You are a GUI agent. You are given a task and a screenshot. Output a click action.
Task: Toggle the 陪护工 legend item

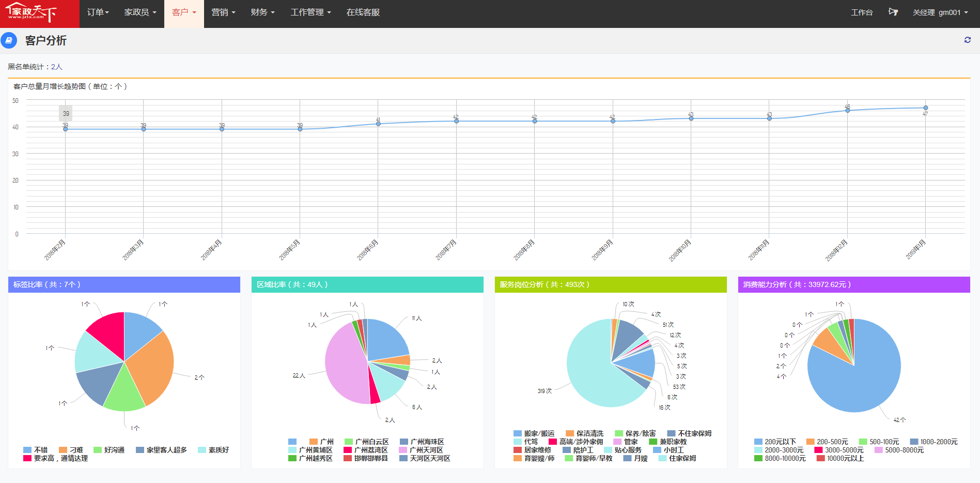coord(578,450)
